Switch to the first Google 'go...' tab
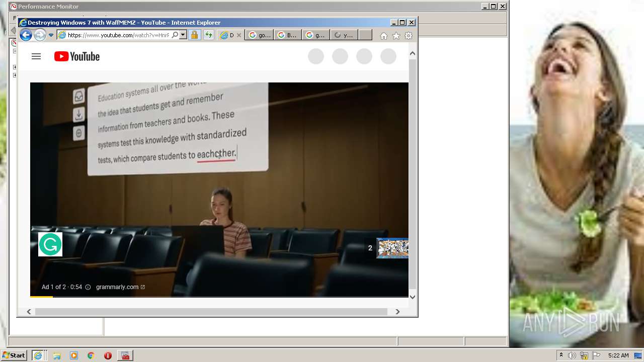 (260, 35)
